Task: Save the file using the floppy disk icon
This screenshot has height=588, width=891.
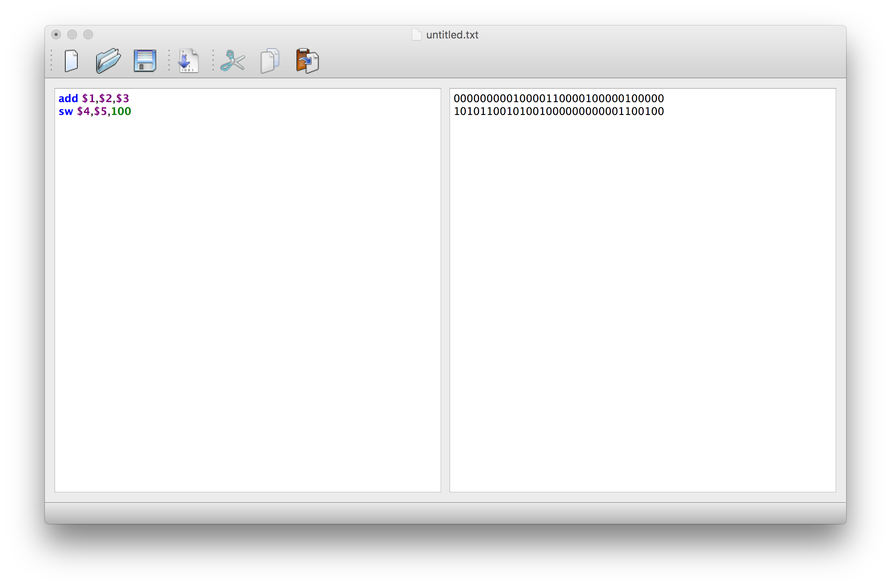Action: point(145,61)
